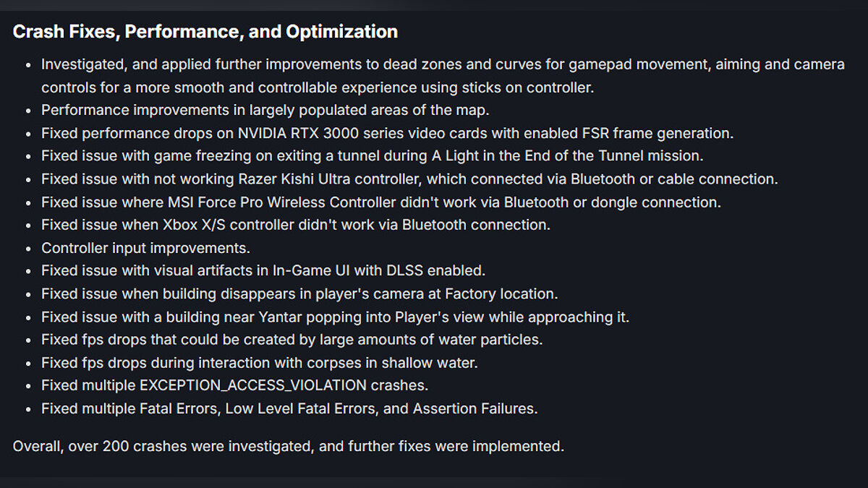The height and width of the screenshot is (488, 868).
Task: Click the Razer Kishi Ultra controller fix
Action: [x=409, y=179]
